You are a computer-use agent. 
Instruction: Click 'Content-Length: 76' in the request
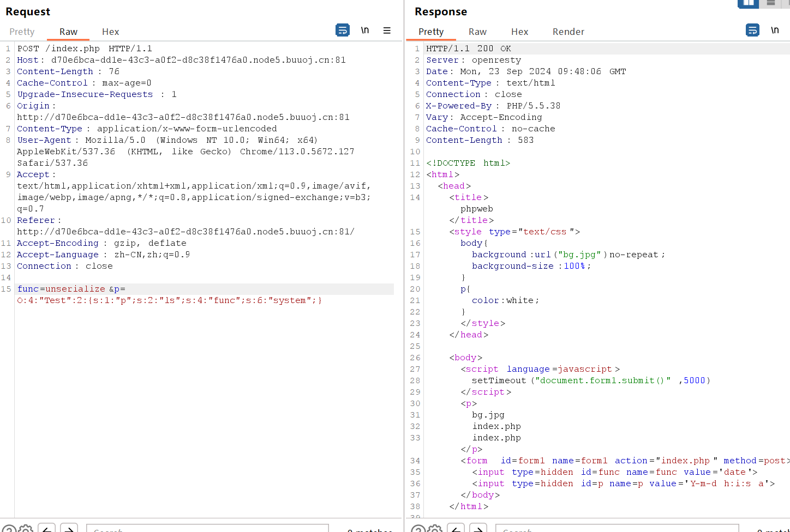click(68, 71)
